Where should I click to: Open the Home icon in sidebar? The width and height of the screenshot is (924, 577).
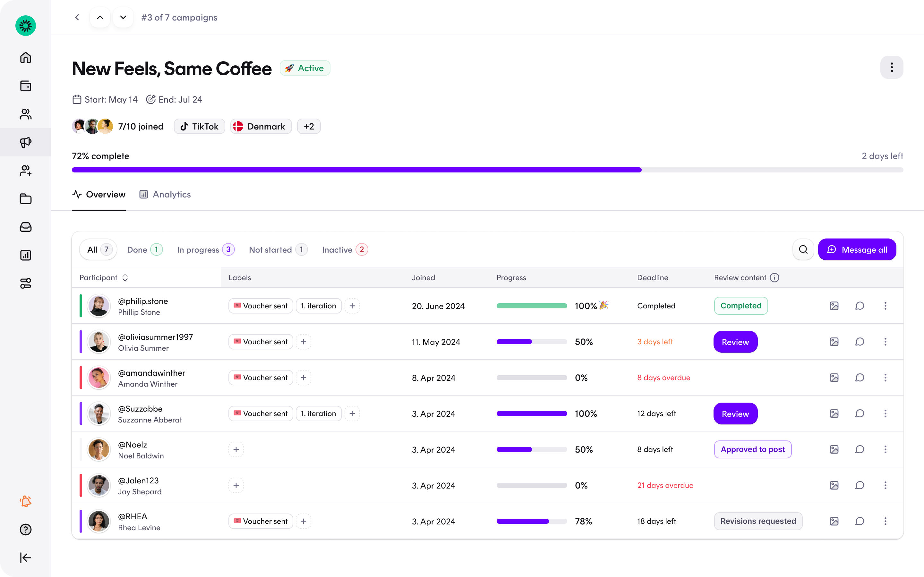26,58
